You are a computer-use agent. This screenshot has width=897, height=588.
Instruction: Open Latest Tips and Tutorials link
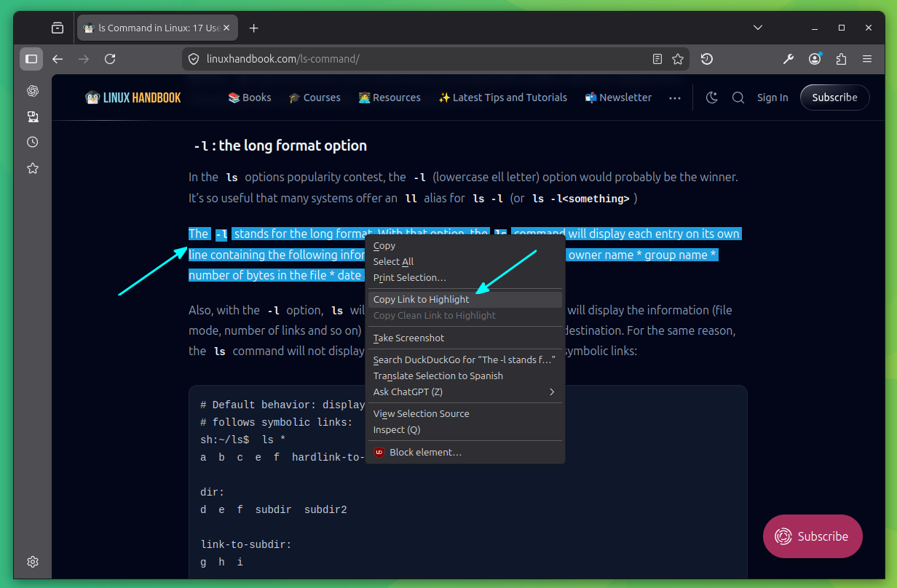pos(502,98)
